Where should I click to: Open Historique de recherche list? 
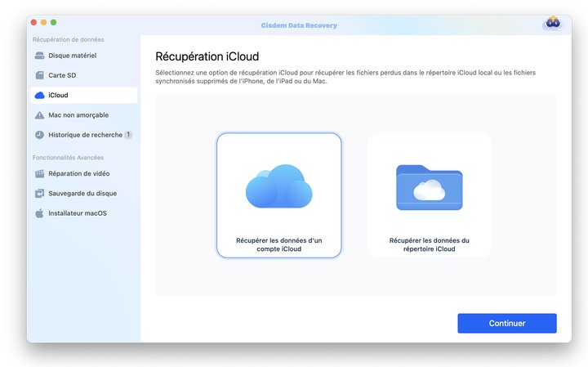pos(83,135)
